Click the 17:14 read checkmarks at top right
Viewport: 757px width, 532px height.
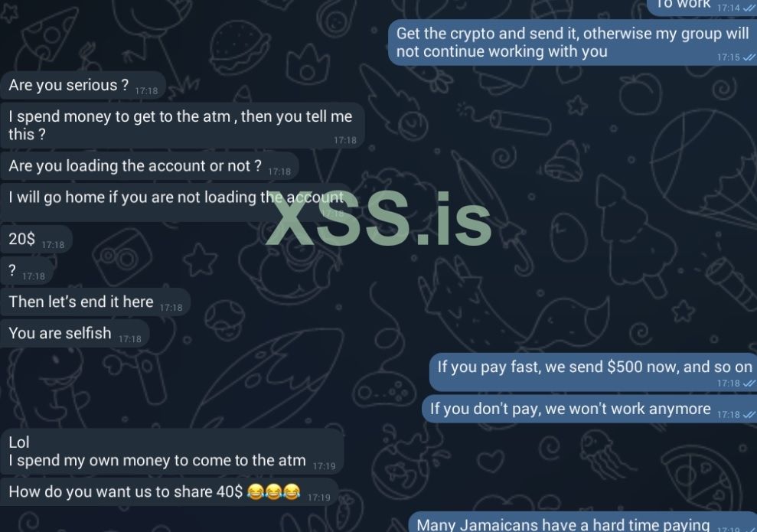(x=749, y=8)
